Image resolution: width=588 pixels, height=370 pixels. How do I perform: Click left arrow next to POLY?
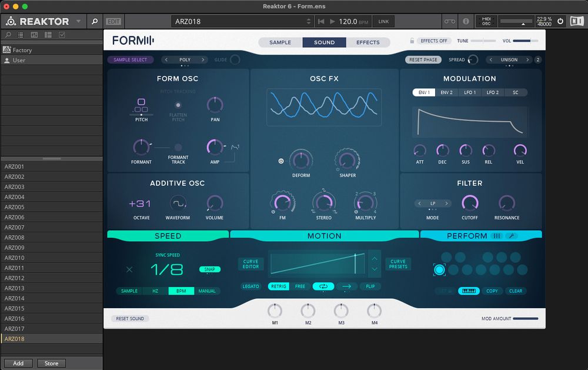166,59
